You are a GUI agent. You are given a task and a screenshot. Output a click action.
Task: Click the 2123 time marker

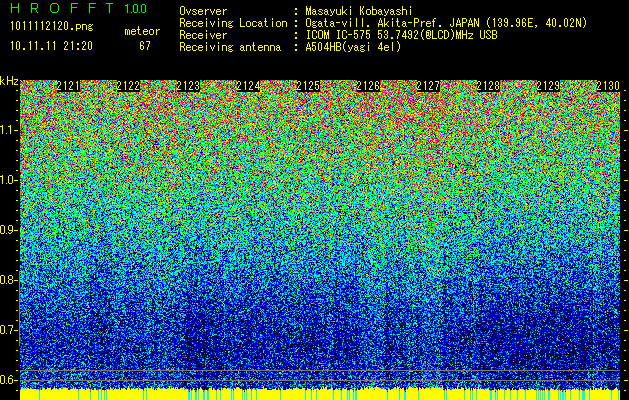(x=188, y=86)
